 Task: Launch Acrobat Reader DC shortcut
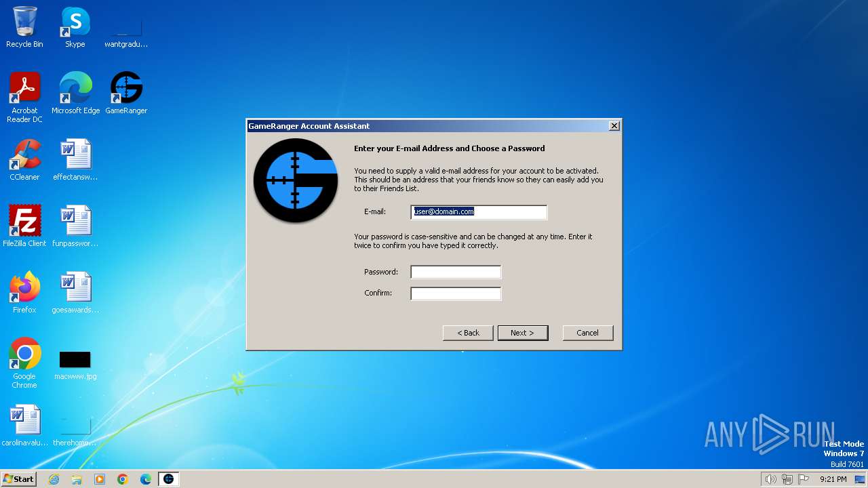pos(24,98)
